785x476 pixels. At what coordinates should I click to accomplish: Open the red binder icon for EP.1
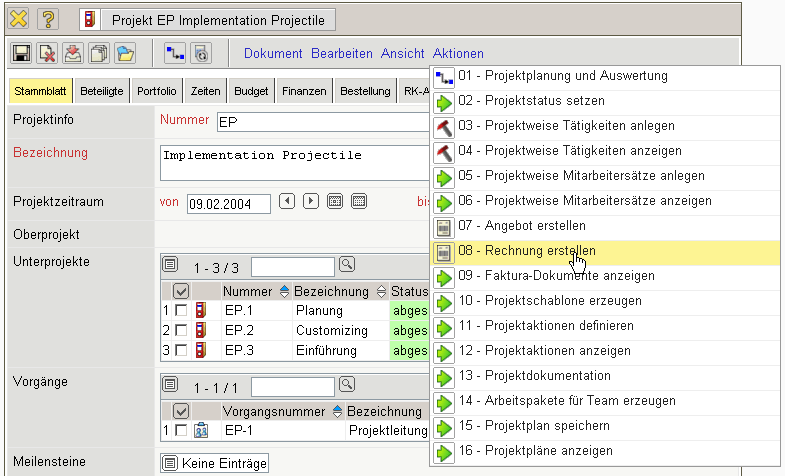pyautogui.click(x=202, y=311)
